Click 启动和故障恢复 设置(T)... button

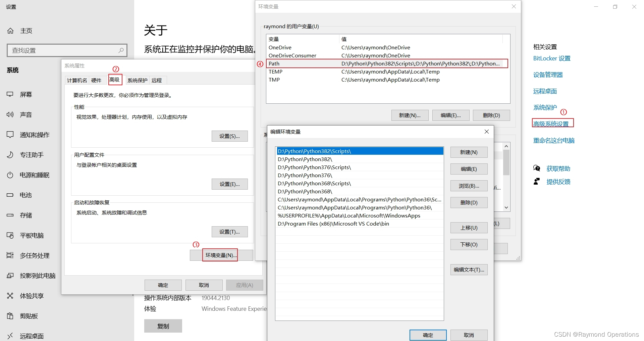point(230,232)
